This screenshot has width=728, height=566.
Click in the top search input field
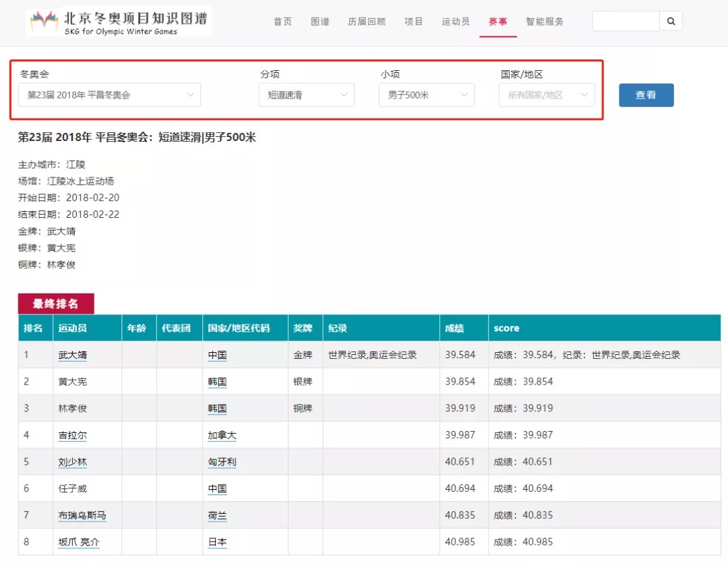(x=625, y=22)
